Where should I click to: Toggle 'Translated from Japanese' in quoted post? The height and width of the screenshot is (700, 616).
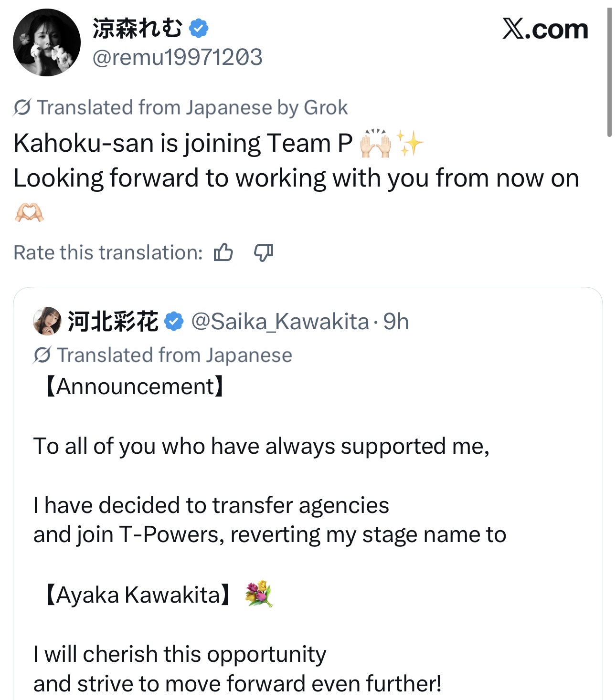[174, 355]
